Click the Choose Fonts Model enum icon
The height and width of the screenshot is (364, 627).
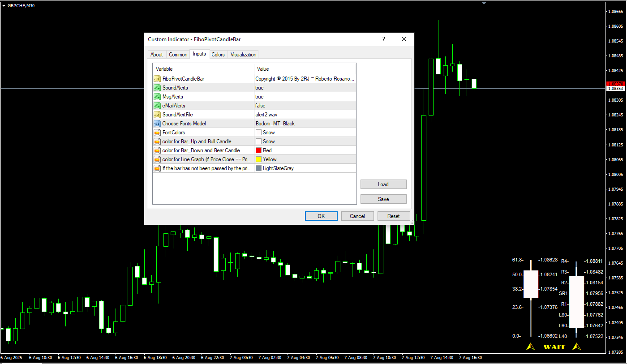(157, 124)
